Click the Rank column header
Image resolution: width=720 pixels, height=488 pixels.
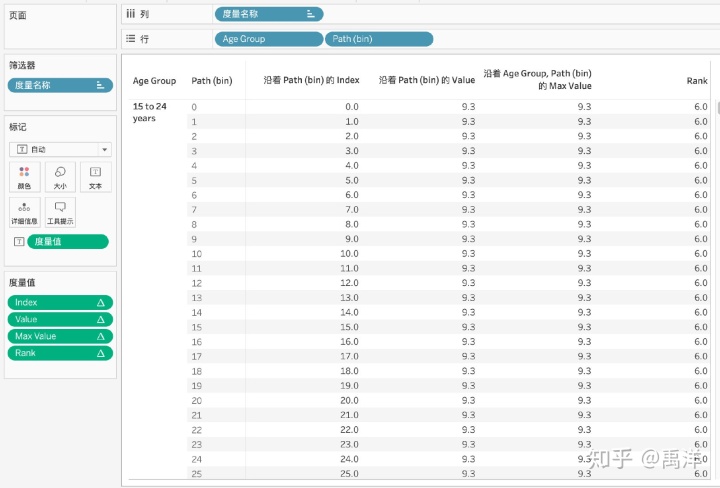click(697, 81)
